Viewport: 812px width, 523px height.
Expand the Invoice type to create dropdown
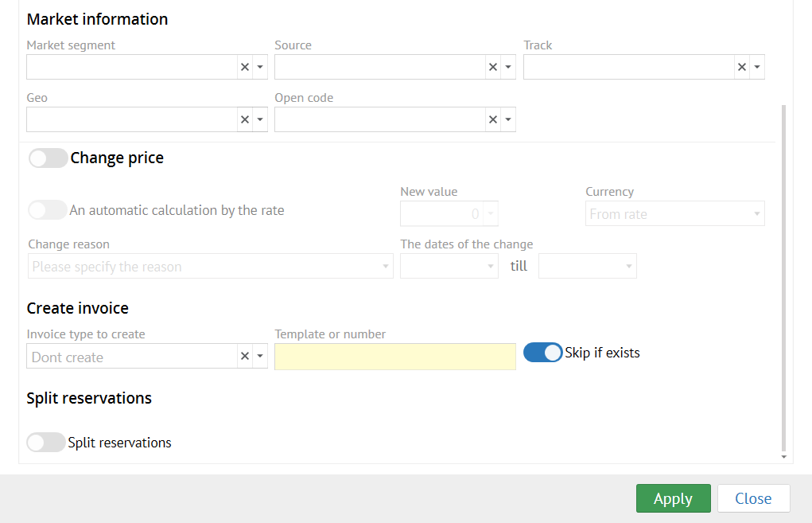tap(260, 357)
